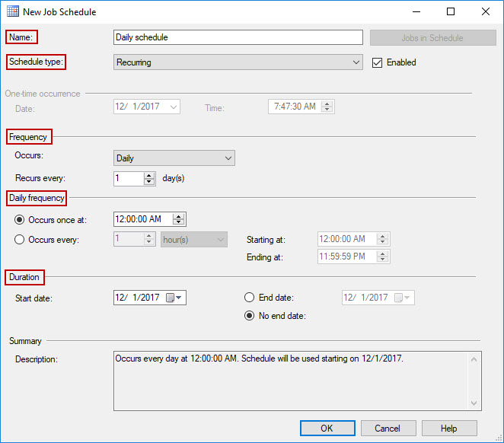Click the Start date field
Viewport: 504px width, 443px height.
(x=150, y=298)
